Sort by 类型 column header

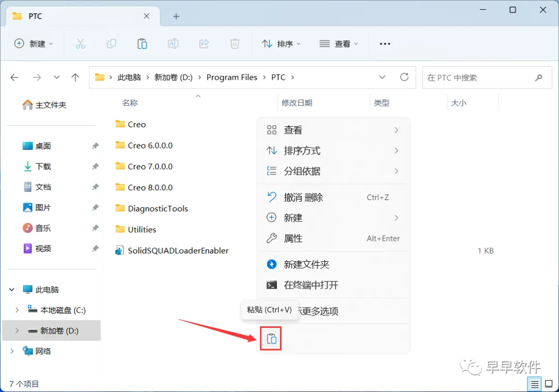click(x=381, y=103)
